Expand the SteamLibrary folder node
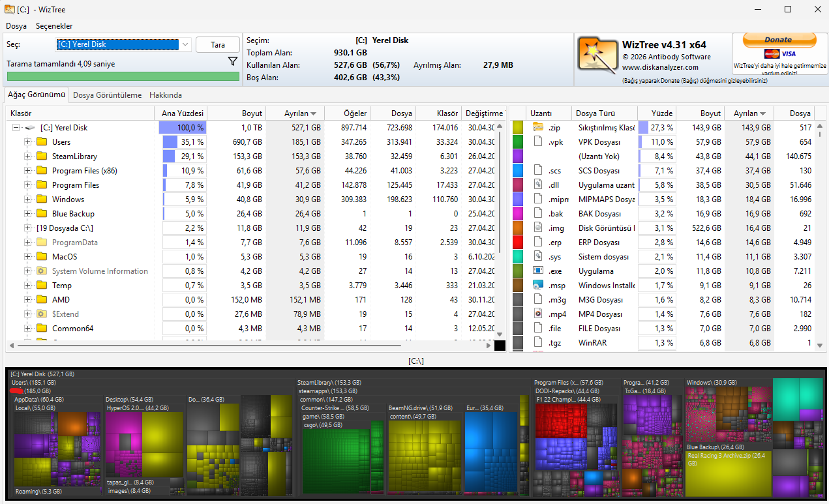Image resolution: width=829 pixels, height=504 pixels. (28, 156)
